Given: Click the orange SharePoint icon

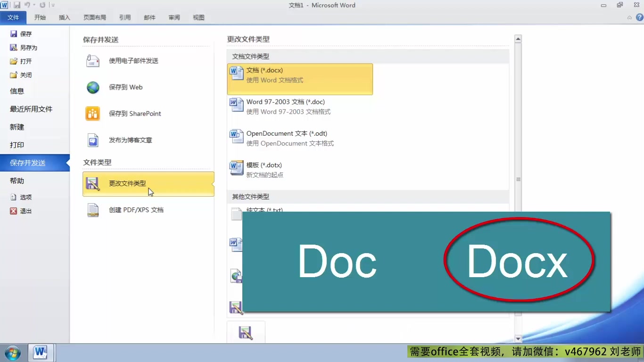Looking at the screenshot, I should point(93,114).
